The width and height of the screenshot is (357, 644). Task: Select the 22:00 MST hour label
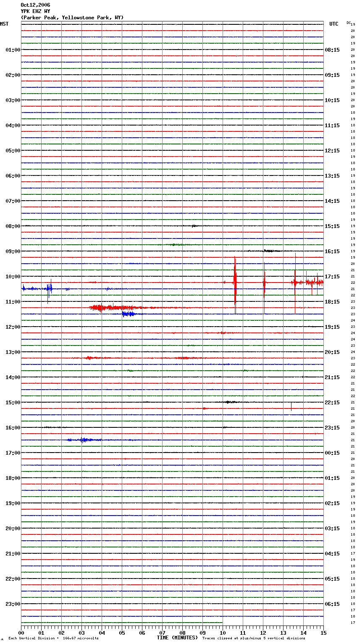(13, 579)
